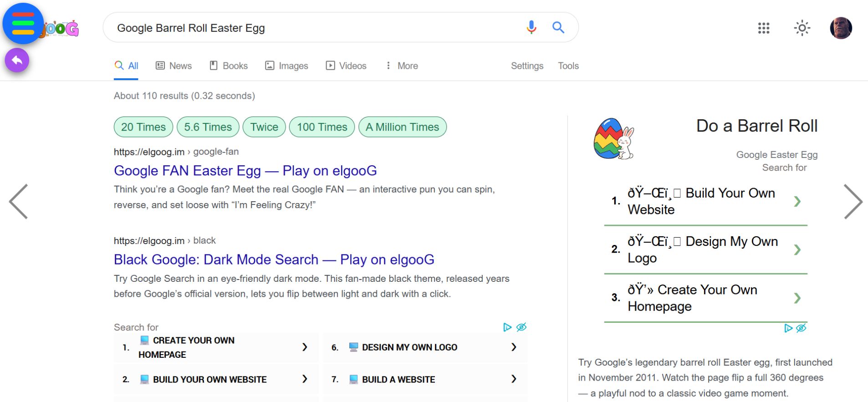Click the Easter egg bunny image
Screen dimensions: 868x402
coord(613,139)
